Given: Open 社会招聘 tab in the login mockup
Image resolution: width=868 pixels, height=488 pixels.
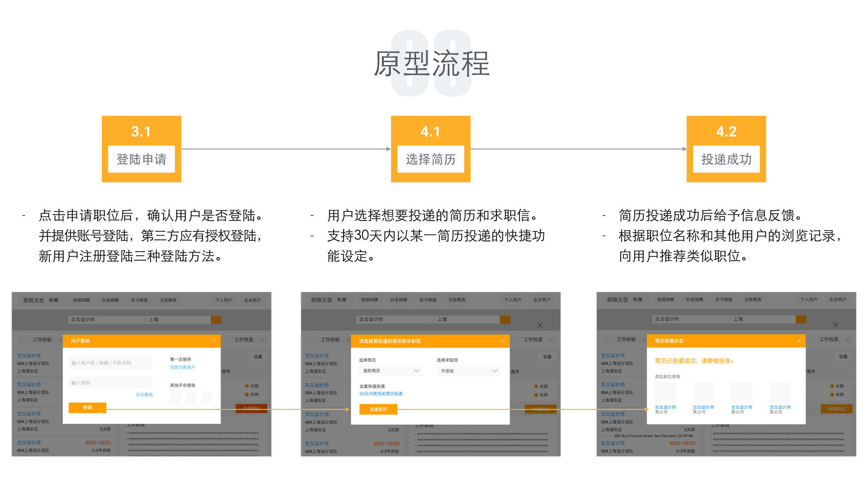Looking at the screenshot, I should coord(110,300).
